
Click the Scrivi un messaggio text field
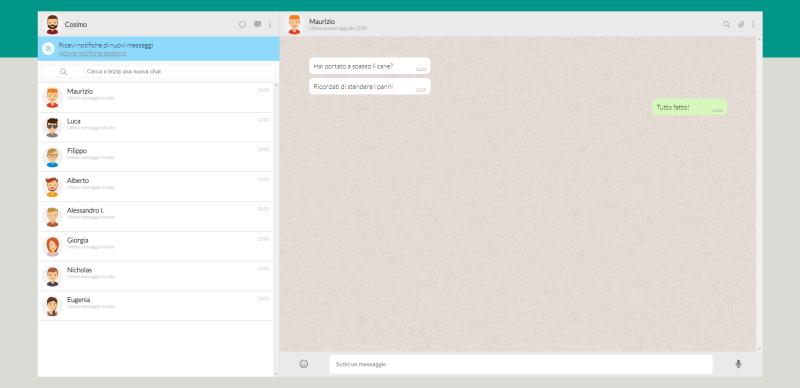pos(521,364)
